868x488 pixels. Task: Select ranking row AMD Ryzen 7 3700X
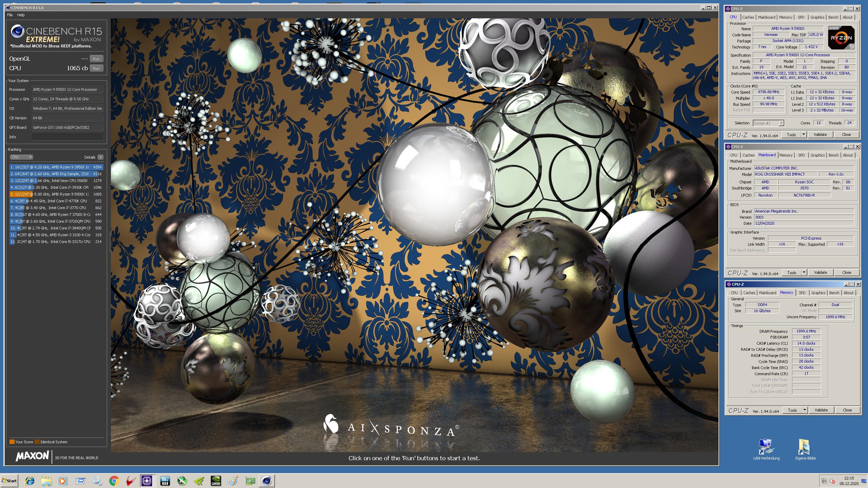(x=56, y=215)
